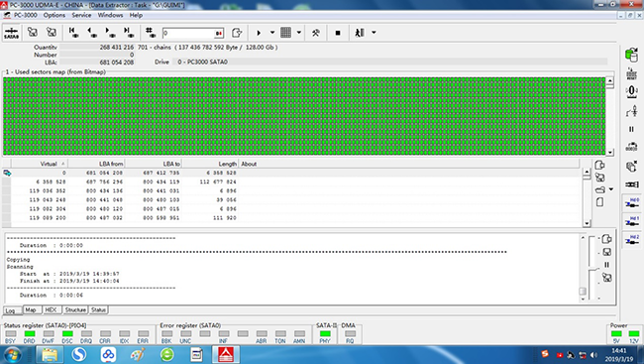Click the grid view toolbar icon

pos(286,33)
